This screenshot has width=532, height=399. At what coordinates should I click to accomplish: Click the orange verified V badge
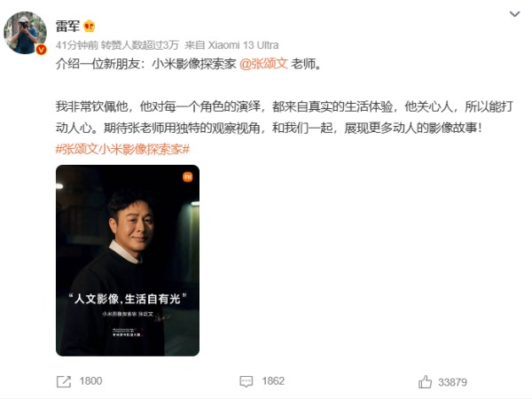pos(42,50)
